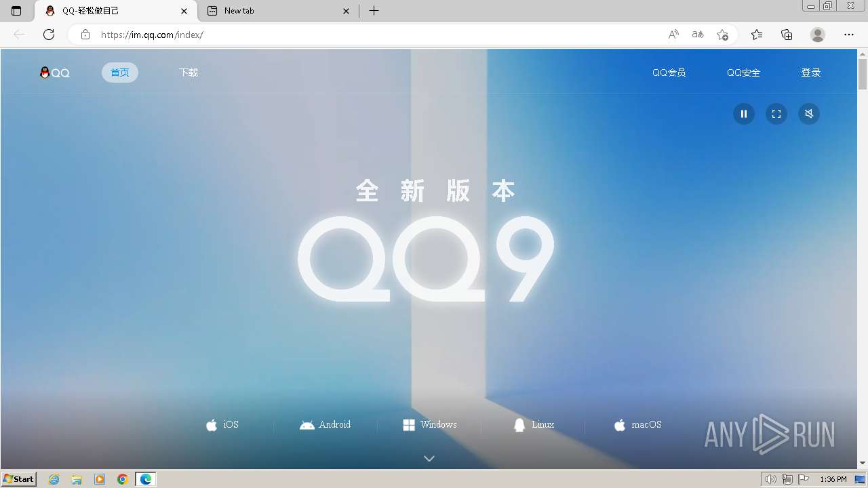Click the page vertical scrollbar thumb

tap(863, 75)
